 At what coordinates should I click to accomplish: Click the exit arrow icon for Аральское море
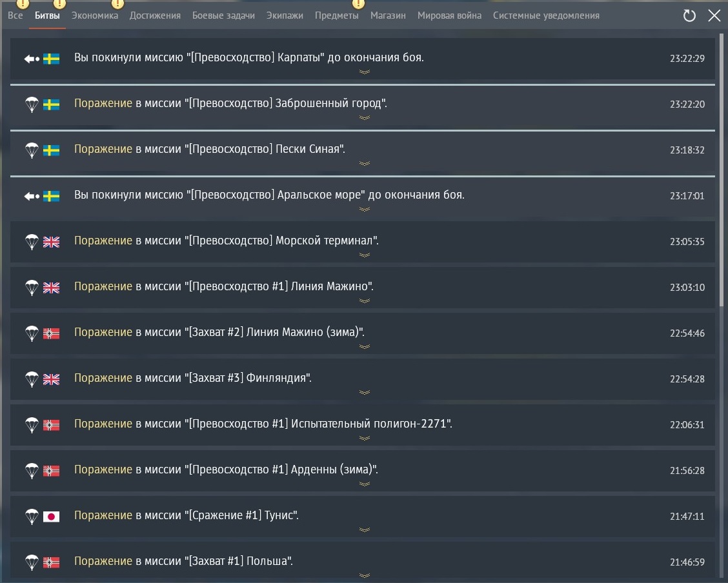[x=32, y=196]
